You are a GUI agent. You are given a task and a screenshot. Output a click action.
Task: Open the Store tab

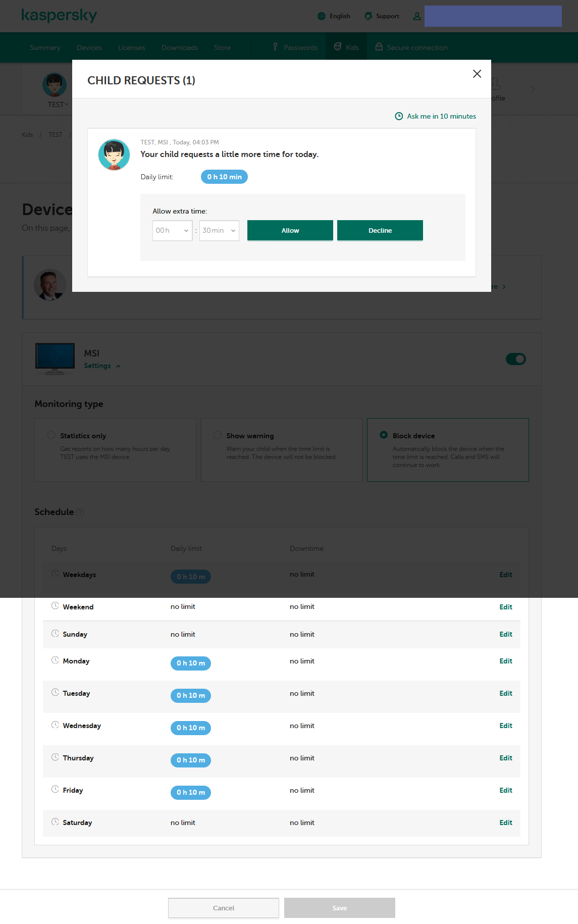pyautogui.click(x=222, y=47)
